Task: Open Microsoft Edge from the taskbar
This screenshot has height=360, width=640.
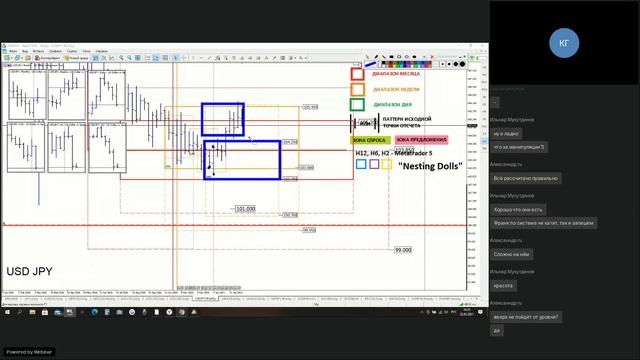Action: (95, 312)
